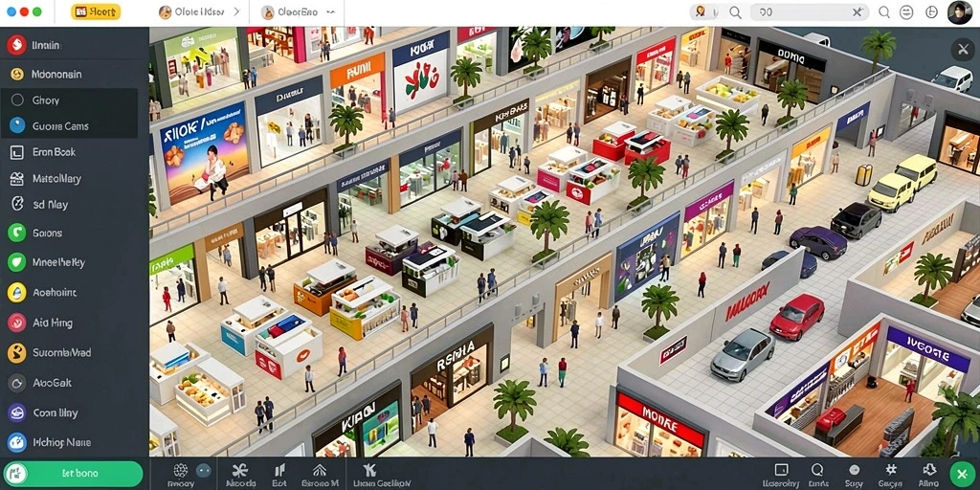Click the green round X button bottom-right
Screen dimensions: 980x490
[x=962, y=473]
